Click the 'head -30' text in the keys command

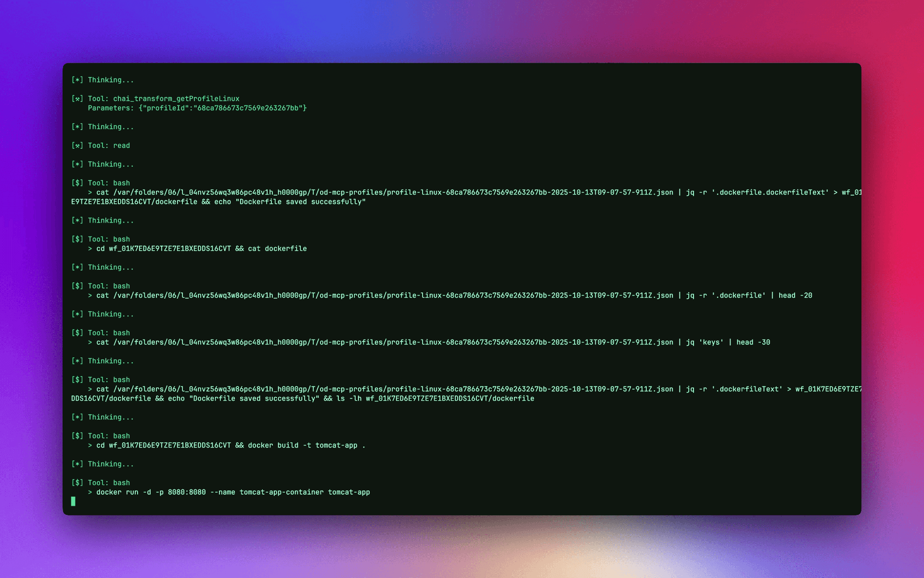[753, 342]
